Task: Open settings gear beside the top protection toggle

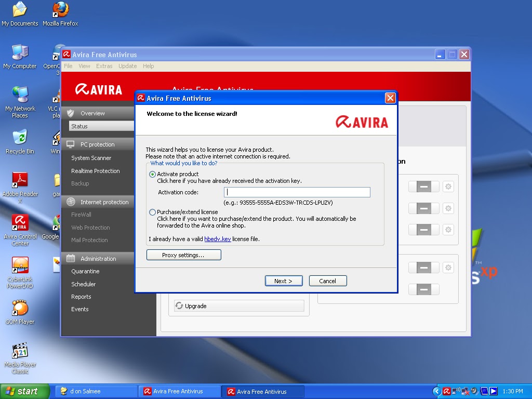Action: click(448, 187)
